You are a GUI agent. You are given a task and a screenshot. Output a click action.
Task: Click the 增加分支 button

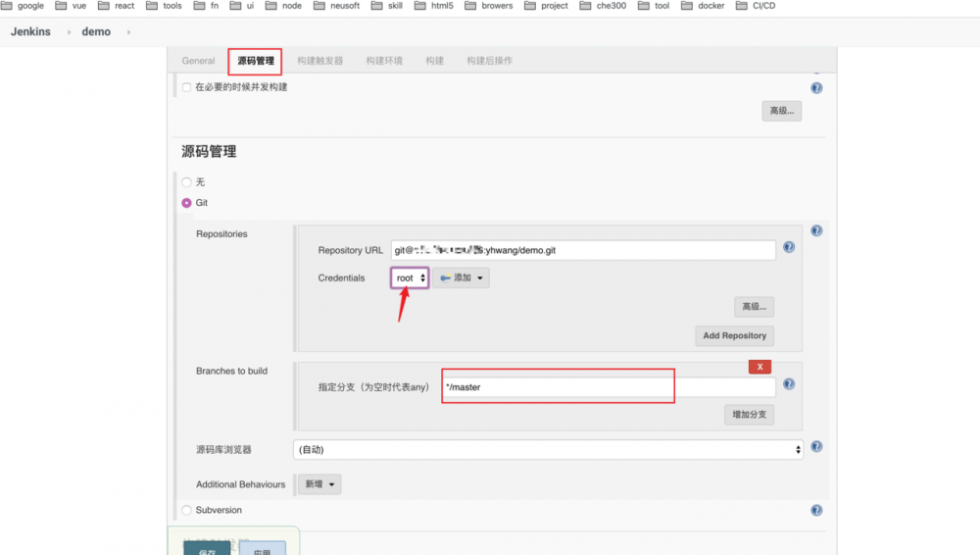pos(749,414)
